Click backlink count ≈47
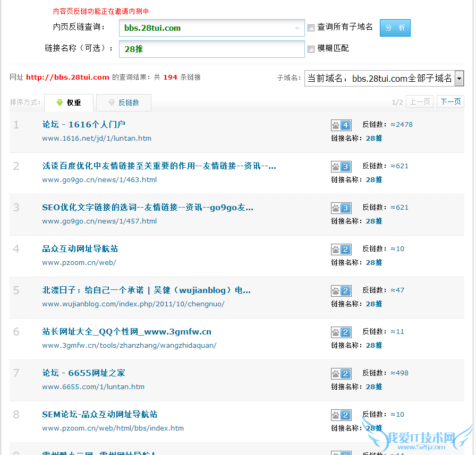 point(397,290)
